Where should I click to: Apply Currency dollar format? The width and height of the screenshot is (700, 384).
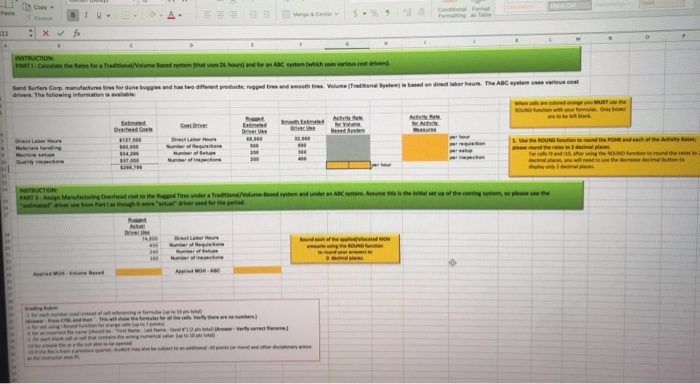click(355, 14)
